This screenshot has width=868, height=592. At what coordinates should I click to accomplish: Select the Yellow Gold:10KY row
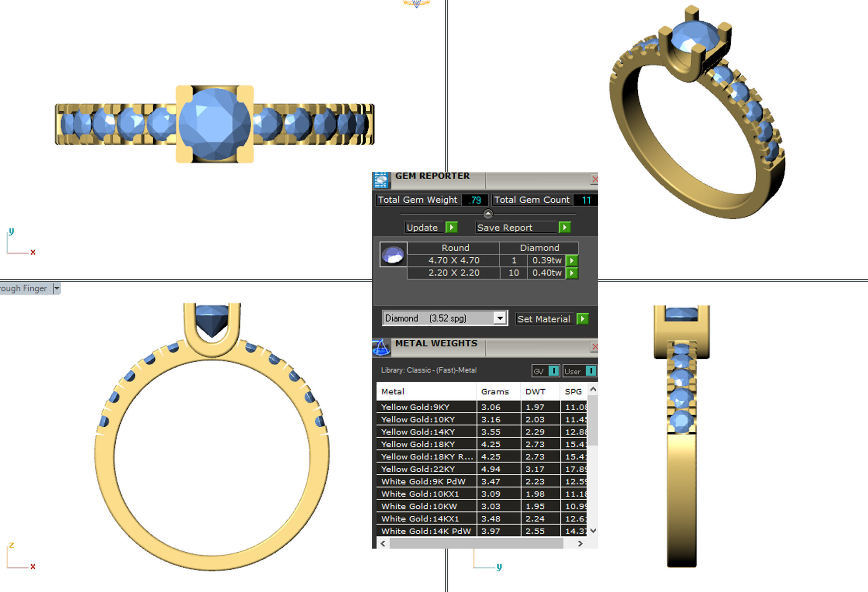coord(482,419)
